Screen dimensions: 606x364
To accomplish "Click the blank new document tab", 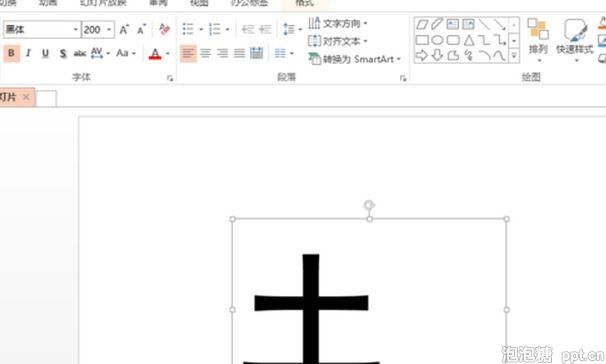I will [x=46, y=98].
